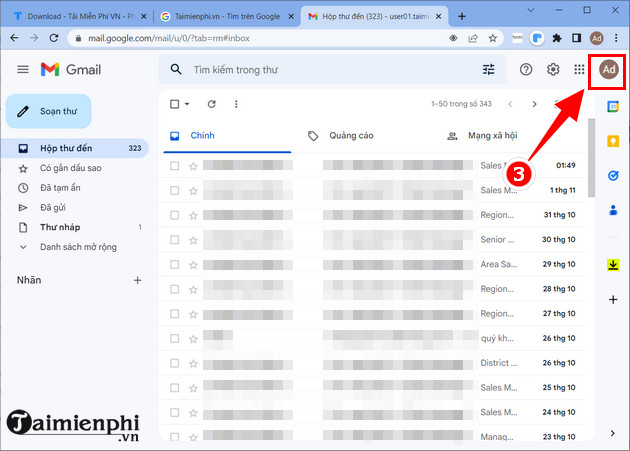Select the email dated 25 thg 10

pyautogui.click(x=174, y=387)
